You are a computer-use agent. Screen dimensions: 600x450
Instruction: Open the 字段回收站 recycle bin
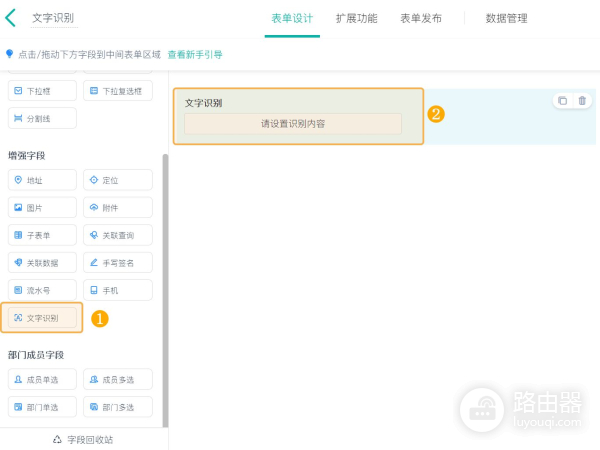tap(83, 440)
